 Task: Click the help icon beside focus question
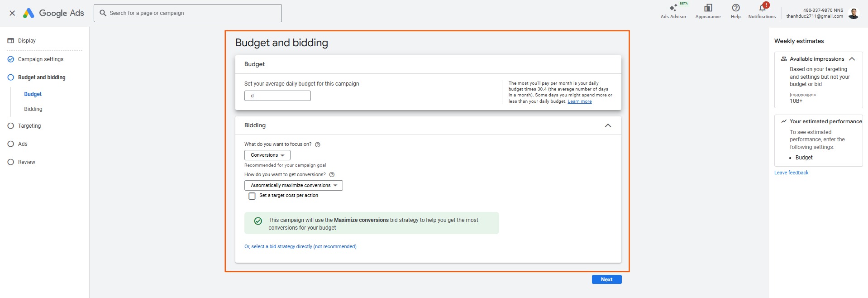[x=318, y=145]
